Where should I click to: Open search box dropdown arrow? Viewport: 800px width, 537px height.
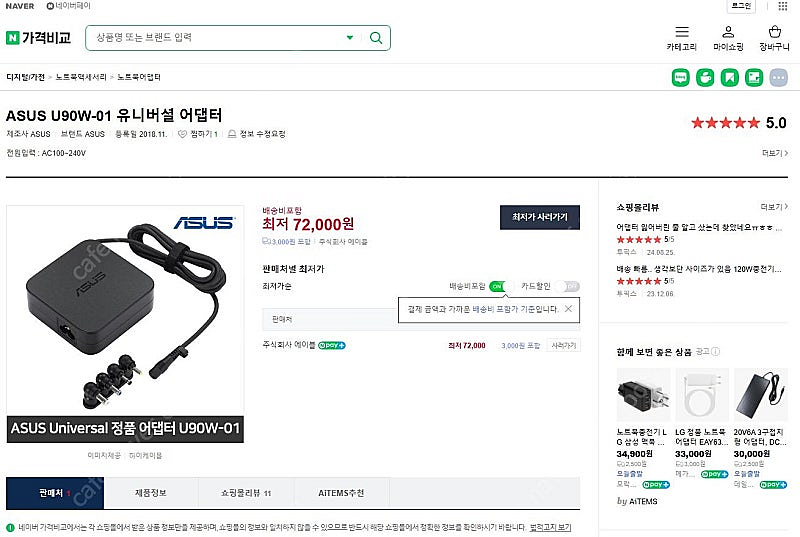[350, 38]
